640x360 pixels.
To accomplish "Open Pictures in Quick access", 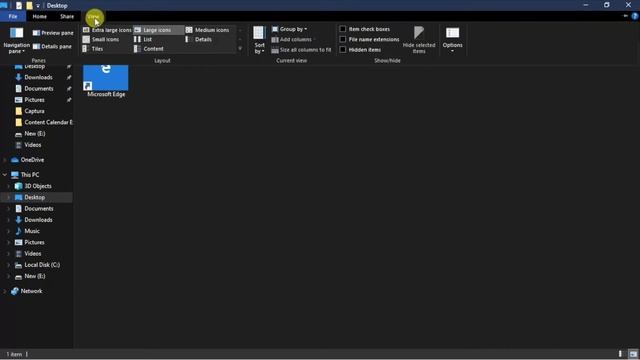I will (x=34, y=100).
